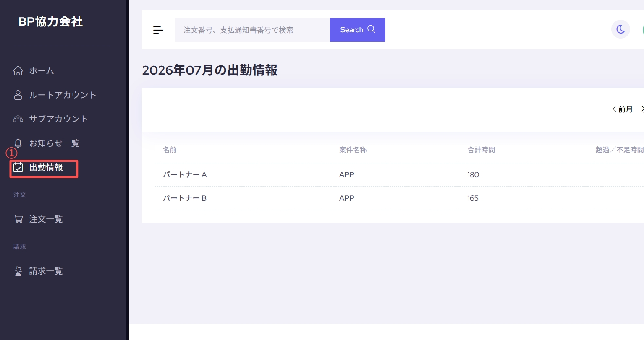
Task: Click 案件名称 column header
Action: click(x=353, y=150)
